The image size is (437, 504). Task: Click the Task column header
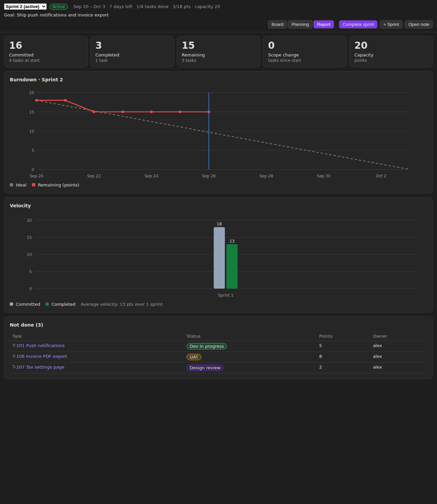pos(17,336)
